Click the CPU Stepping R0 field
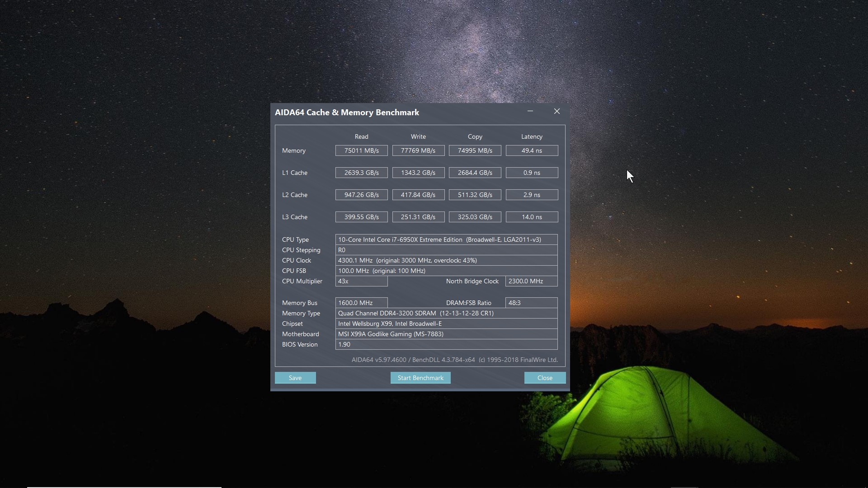Screen dimensions: 868x488 (446, 250)
